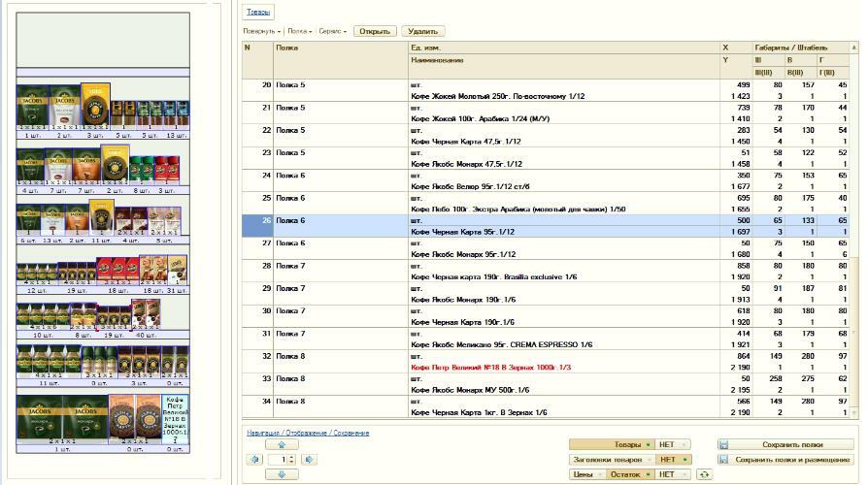
Task: Toggle the Товары display button
Action: coord(612,444)
